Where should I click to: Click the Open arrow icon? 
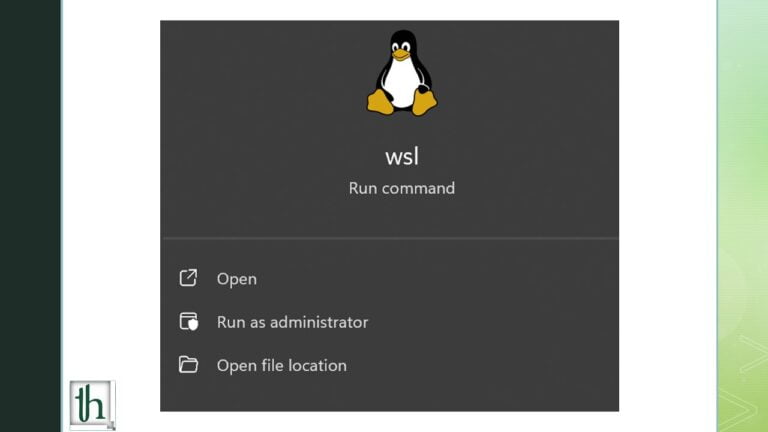188,278
